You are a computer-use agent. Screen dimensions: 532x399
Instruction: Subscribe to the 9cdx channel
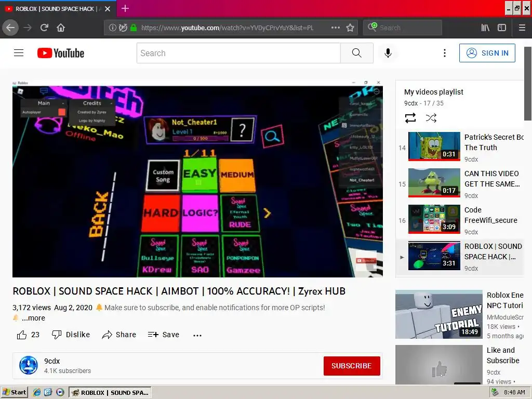[x=352, y=366]
